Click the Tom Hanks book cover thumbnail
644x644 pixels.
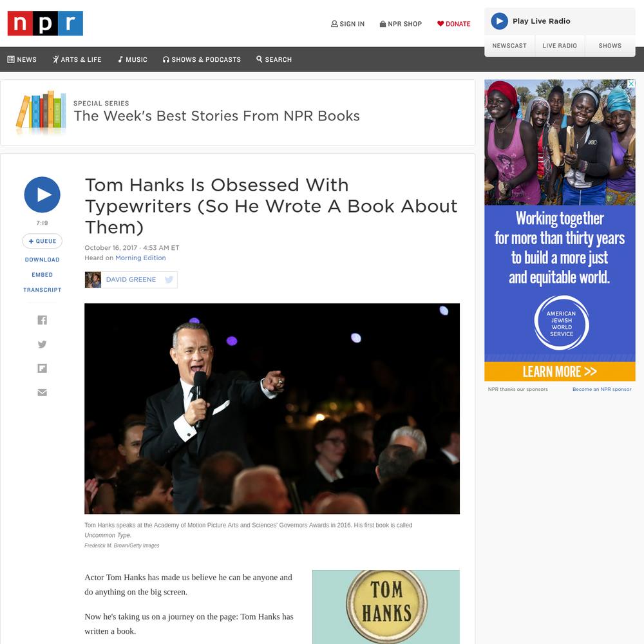386,607
